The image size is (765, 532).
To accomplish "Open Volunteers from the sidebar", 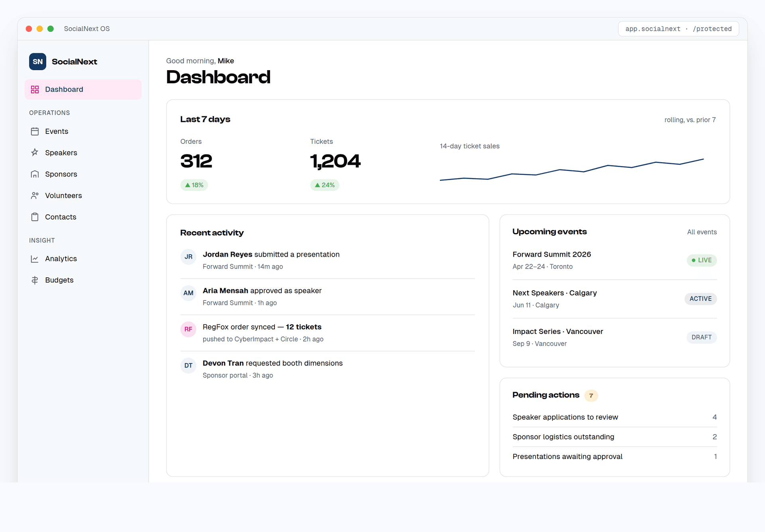I will [83, 196].
